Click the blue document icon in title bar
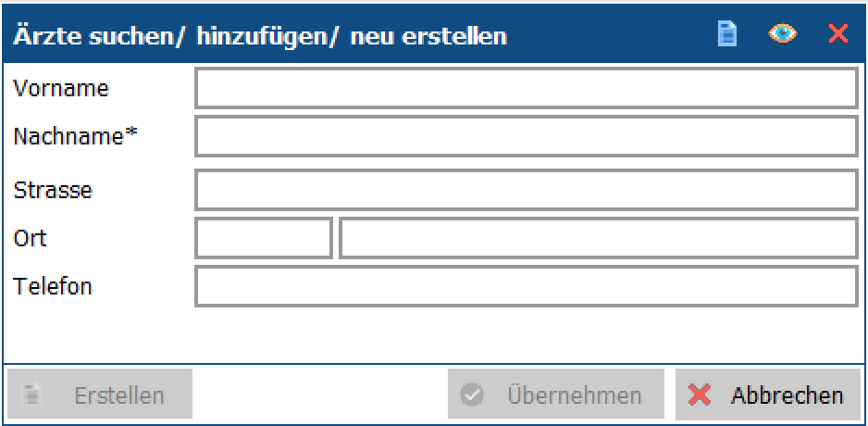Viewport: 868px width, 426px height. 726,33
